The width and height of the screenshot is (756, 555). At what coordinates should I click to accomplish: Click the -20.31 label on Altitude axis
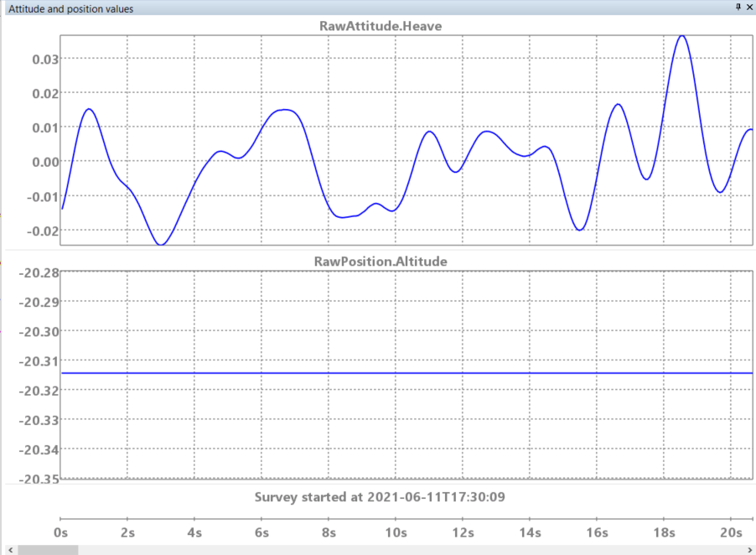point(39,361)
